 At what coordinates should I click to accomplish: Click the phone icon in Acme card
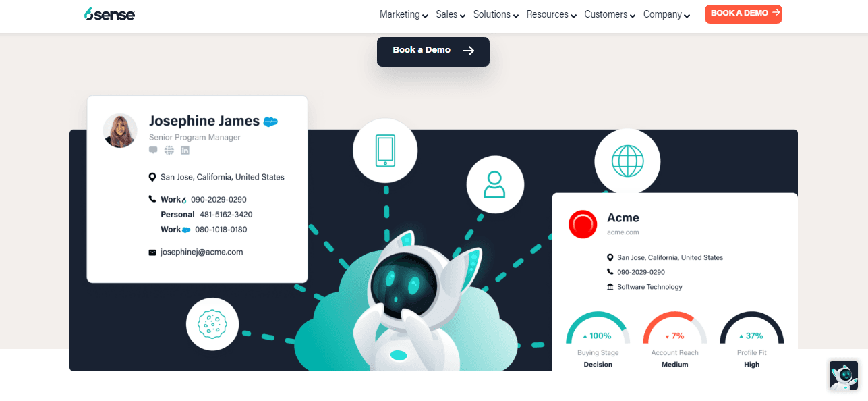[x=610, y=272]
